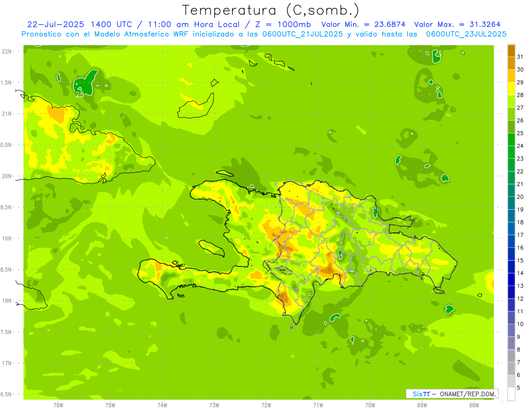Click the colorbar label "5"

pos(519,388)
